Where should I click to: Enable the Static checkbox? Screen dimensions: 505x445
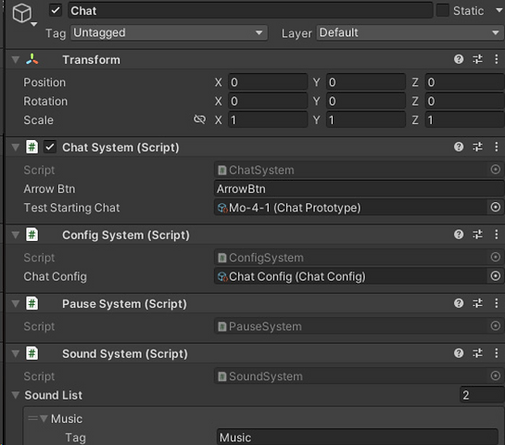coord(443,11)
